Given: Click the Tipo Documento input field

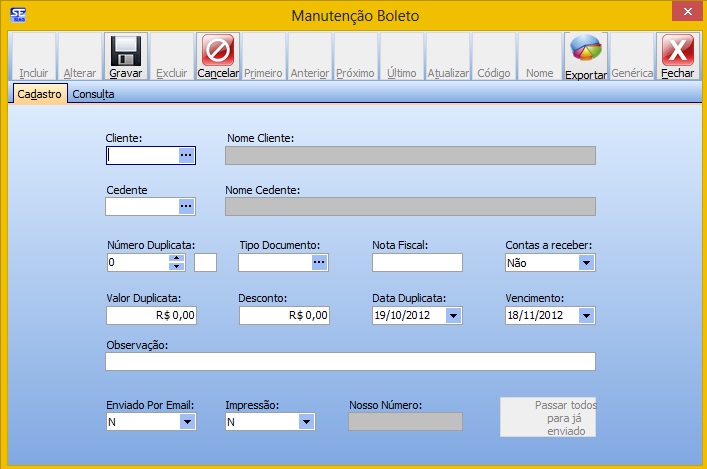Looking at the screenshot, I should pos(275,262).
